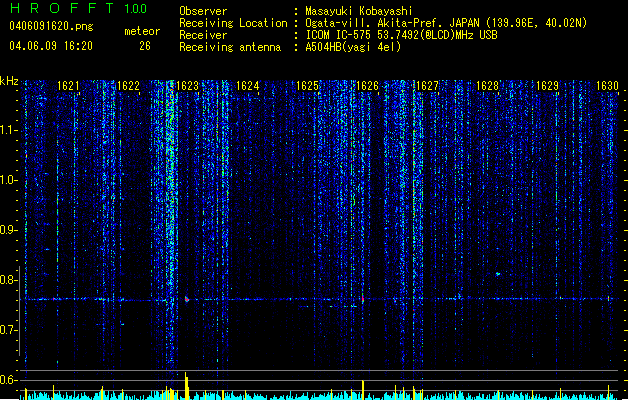This screenshot has width=629, height=400.
Task: Click the 1626 time marker
Action: click(367, 86)
